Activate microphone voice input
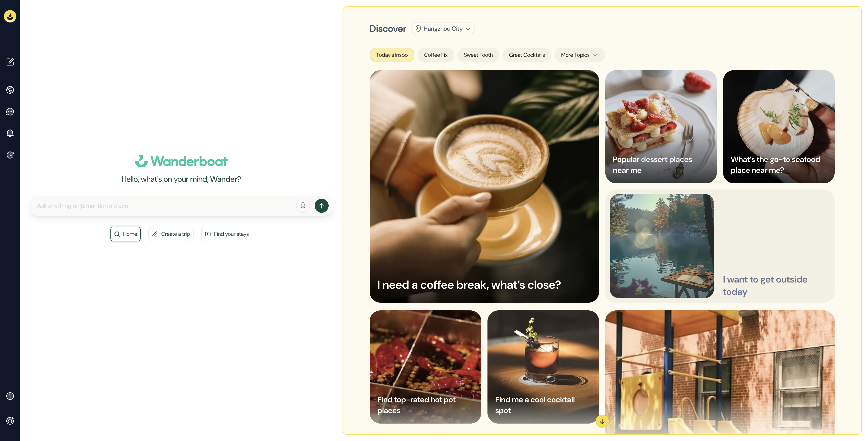The width and height of the screenshot is (868, 441). point(303,206)
